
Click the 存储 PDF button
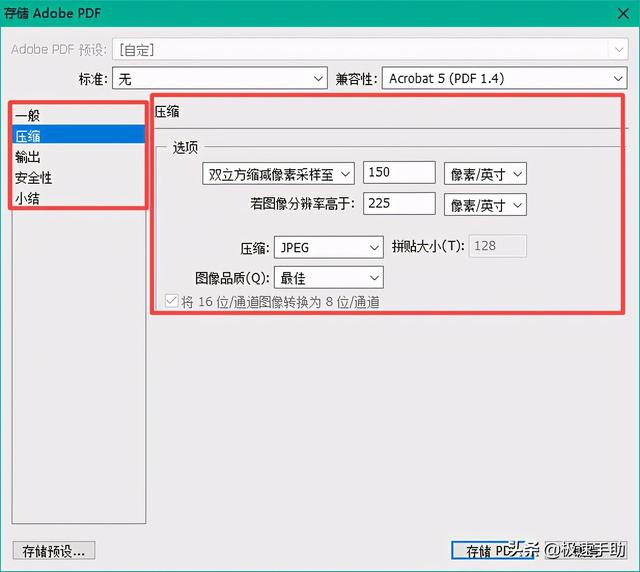493,551
